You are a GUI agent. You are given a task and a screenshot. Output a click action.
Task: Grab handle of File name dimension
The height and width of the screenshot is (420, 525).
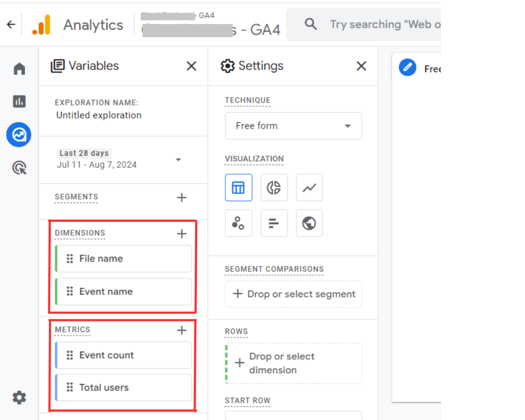click(70, 259)
